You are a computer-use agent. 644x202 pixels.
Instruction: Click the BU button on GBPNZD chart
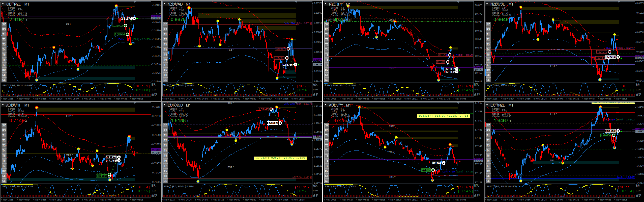tap(4, 70)
